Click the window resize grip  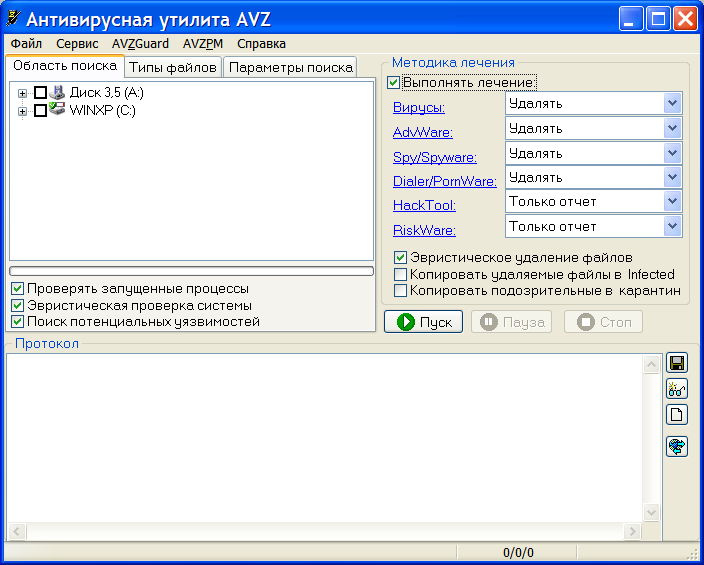(694, 555)
